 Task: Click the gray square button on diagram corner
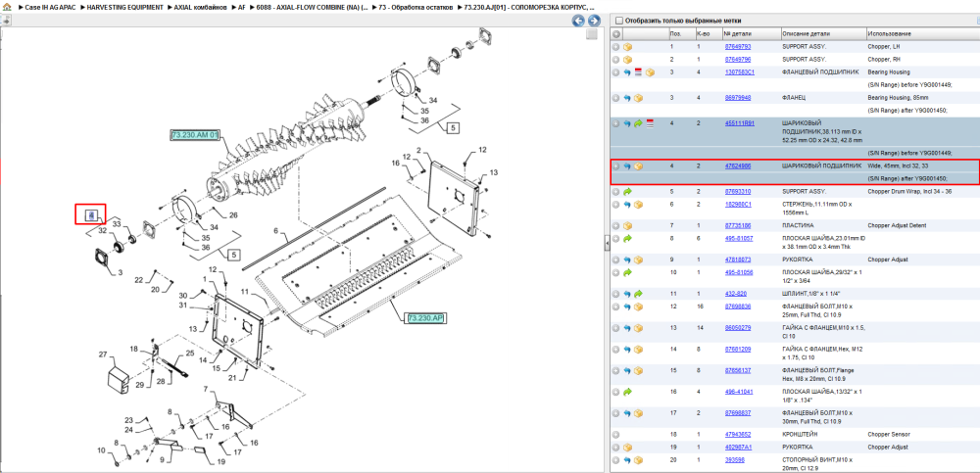591,35
